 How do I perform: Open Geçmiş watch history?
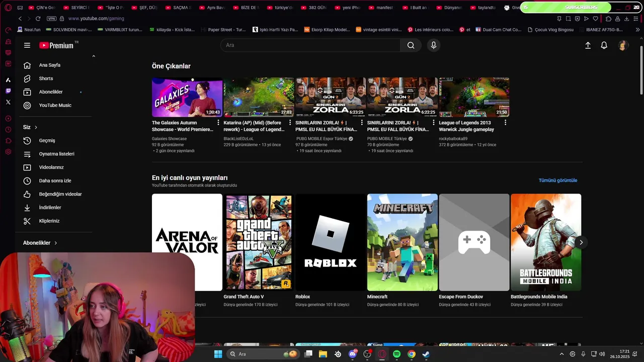point(47,140)
